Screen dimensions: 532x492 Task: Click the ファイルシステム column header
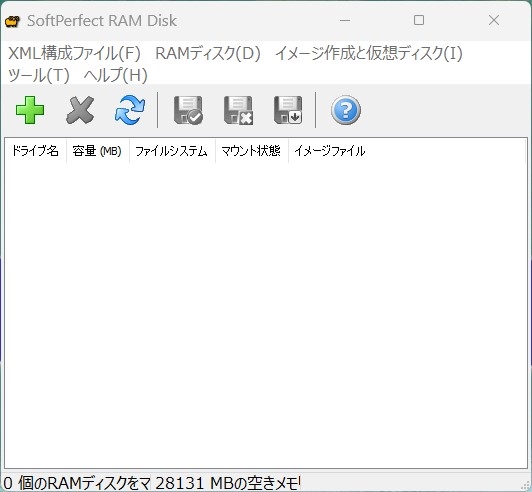(172, 151)
